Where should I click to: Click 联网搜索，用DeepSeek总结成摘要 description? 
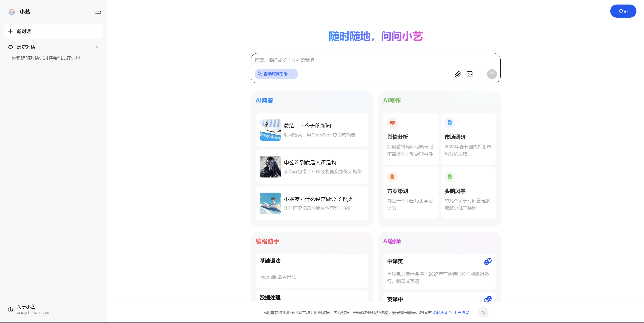click(x=319, y=135)
